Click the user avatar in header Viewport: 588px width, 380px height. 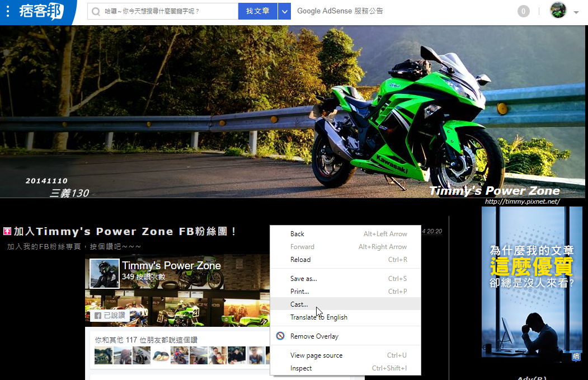tap(558, 11)
